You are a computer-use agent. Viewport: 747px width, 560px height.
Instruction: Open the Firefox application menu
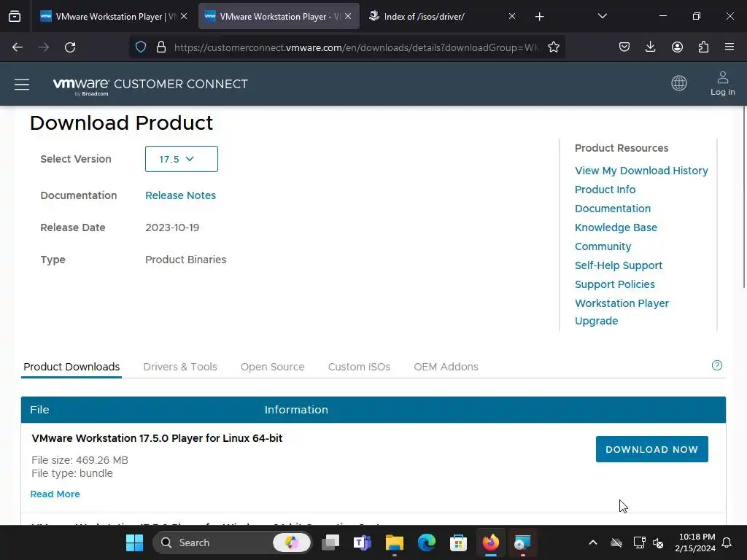coord(729,47)
